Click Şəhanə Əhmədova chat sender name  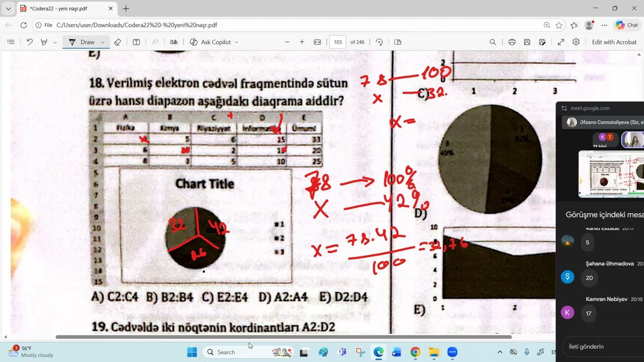coord(610,263)
